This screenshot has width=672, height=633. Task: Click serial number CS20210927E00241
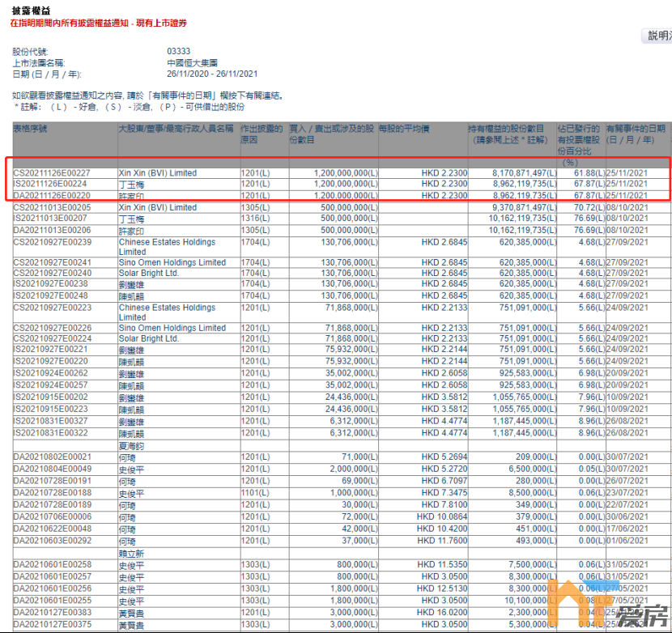(x=53, y=262)
